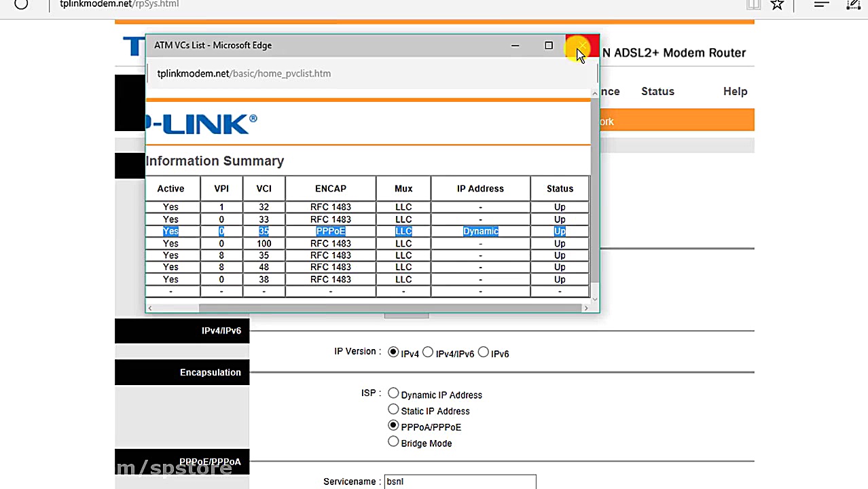Open the Hub icon in browser toolbar
Viewport: 868px width, 489px height.
coord(822,5)
